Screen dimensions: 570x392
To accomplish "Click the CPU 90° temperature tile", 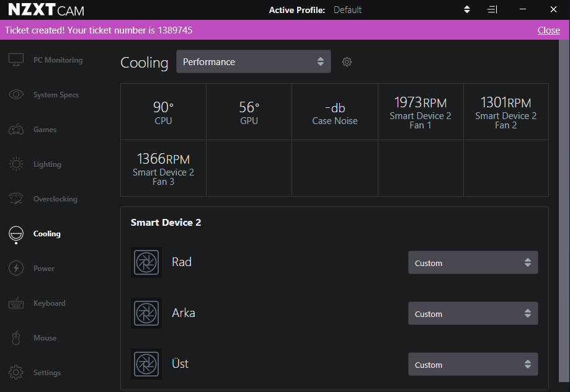I will [x=163, y=112].
